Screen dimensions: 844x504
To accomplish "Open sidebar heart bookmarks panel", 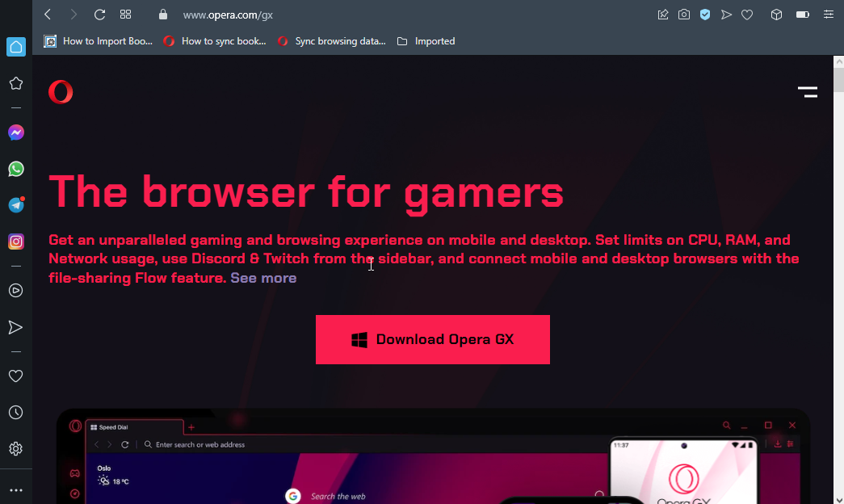I will [x=15, y=376].
